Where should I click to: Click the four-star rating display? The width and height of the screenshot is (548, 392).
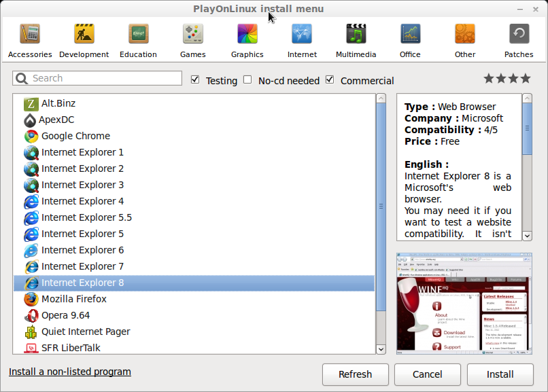click(507, 79)
